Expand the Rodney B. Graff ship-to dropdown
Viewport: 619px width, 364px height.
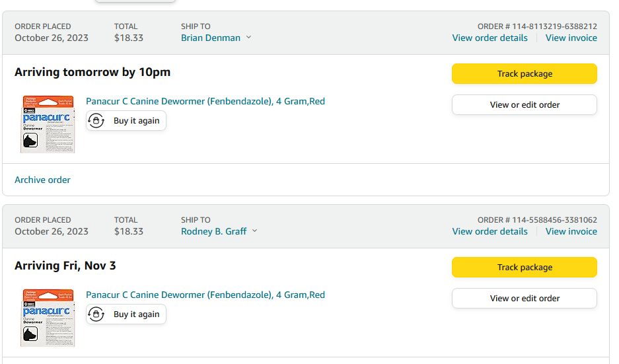coord(255,231)
